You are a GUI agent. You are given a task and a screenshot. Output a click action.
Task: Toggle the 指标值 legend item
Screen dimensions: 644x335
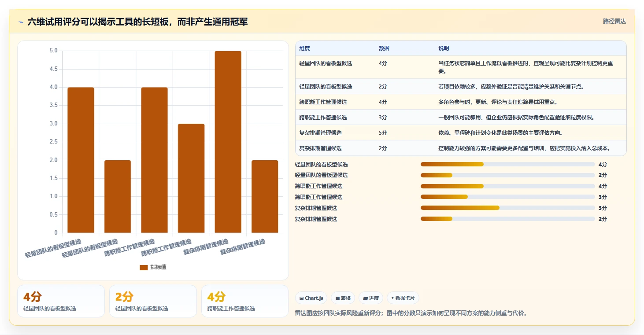153,267
